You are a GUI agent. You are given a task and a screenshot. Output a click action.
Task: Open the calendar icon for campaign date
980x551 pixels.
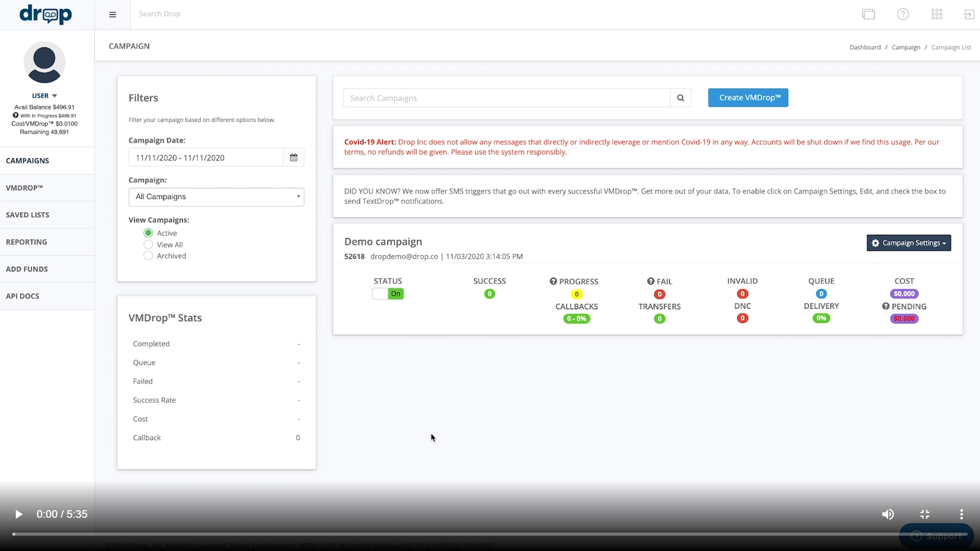pos(293,157)
